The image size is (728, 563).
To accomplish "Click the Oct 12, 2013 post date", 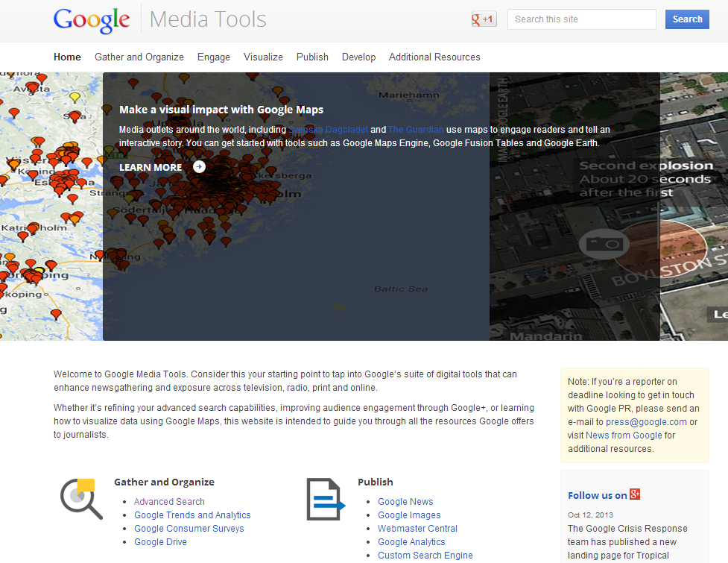I will [590, 515].
